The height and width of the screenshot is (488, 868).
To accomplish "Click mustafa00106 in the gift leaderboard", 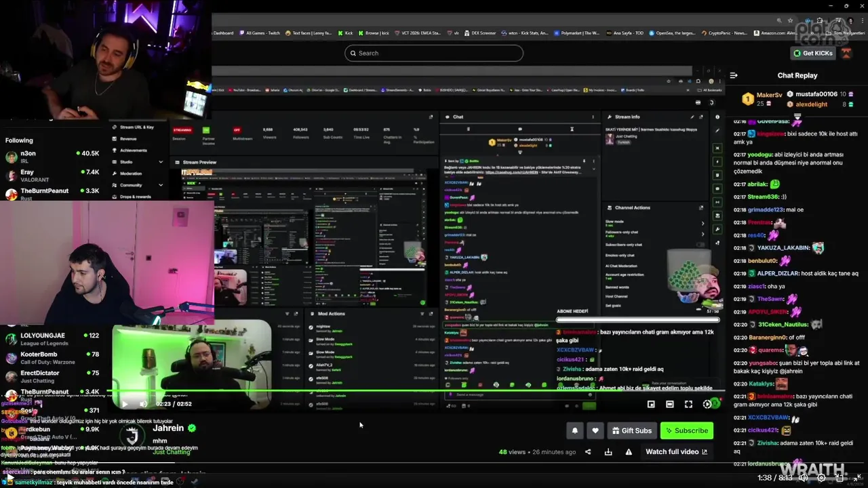I will point(816,94).
